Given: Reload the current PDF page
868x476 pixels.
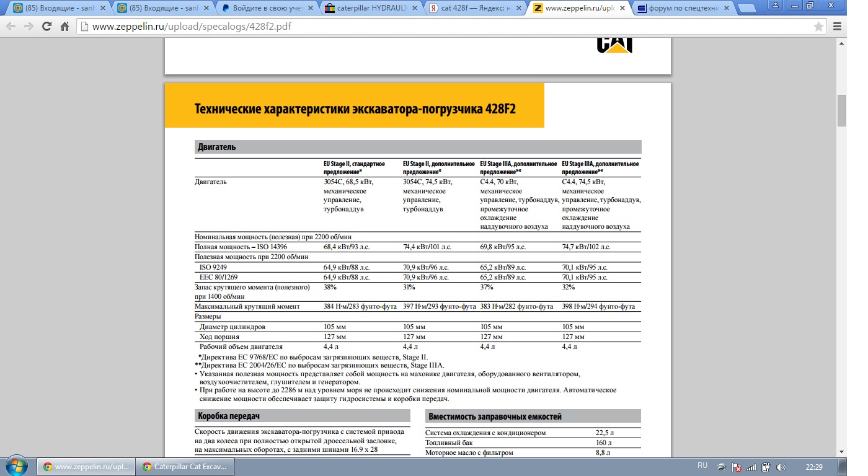Looking at the screenshot, I should (x=46, y=27).
